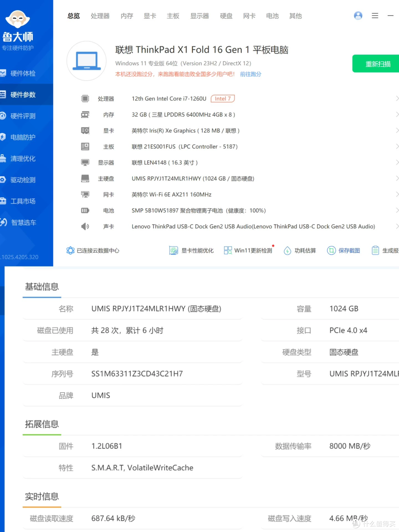Viewport: 399px width, 532px height.
Task: Click the laptop device thumbnail icon
Action: (86, 61)
